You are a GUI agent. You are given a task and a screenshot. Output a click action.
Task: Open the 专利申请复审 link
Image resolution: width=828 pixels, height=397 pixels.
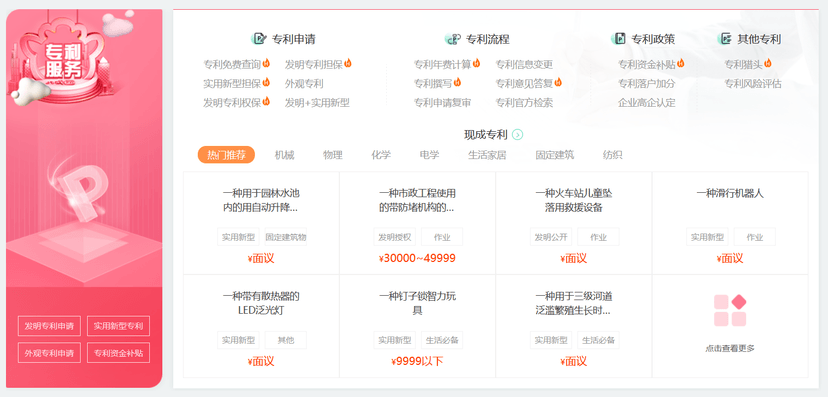click(x=443, y=103)
